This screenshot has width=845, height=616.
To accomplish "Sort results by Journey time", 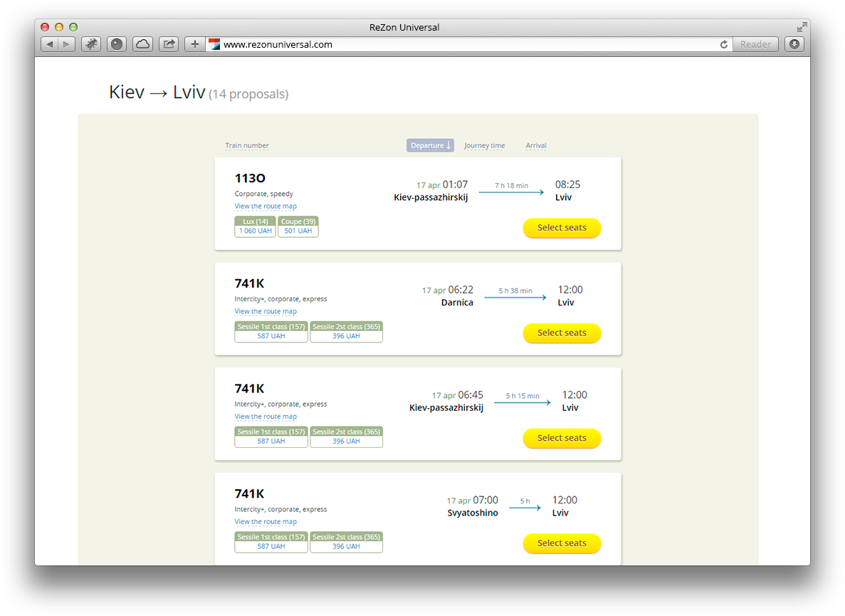I will pos(485,145).
